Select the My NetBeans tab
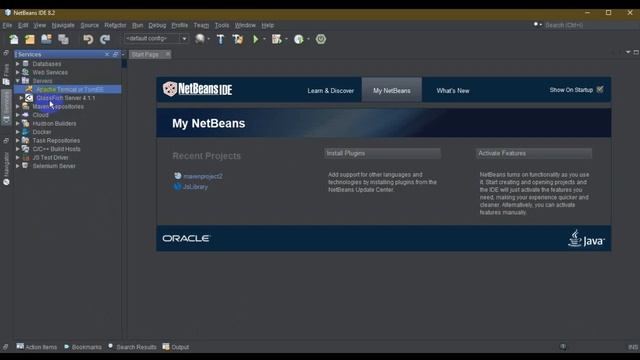 [391, 90]
